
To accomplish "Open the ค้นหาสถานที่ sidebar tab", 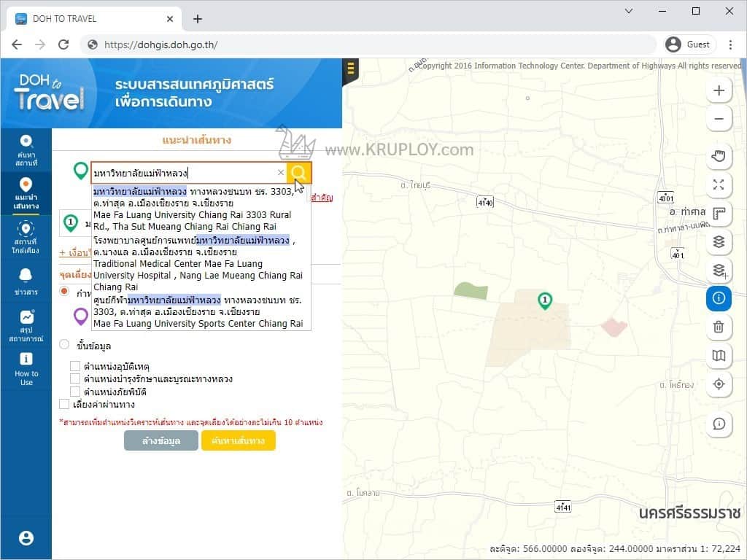I will (x=26, y=147).
